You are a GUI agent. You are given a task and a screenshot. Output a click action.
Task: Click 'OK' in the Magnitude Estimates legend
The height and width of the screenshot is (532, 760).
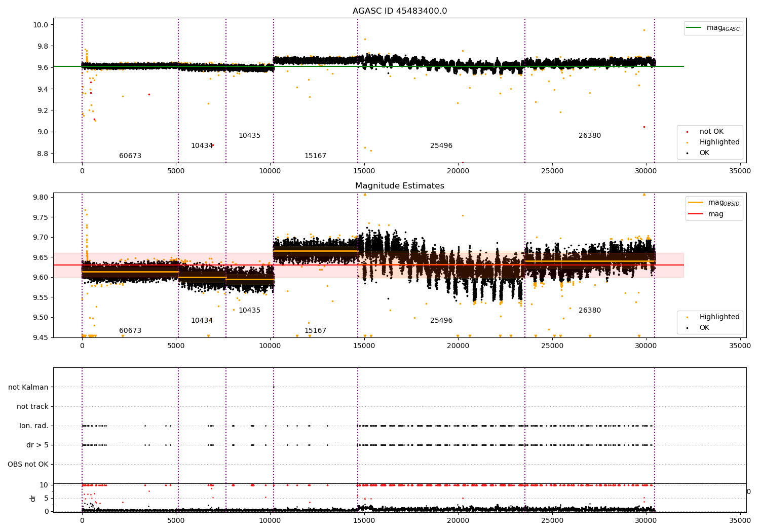click(x=704, y=328)
